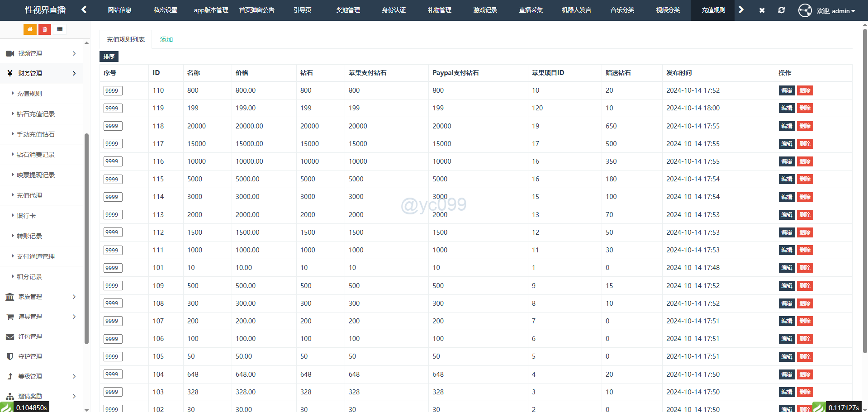The image size is (868, 412).
Task: Click sort order field for ID 118
Action: click(x=113, y=126)
